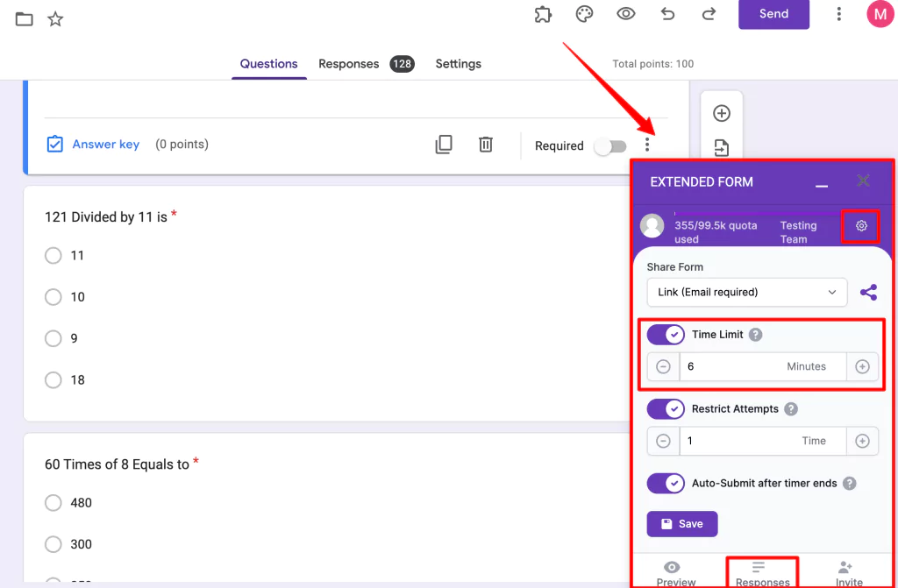The height and width of the screenshot is (588, 898).
Task: Redo the last change
Action: tap(709, 14)
